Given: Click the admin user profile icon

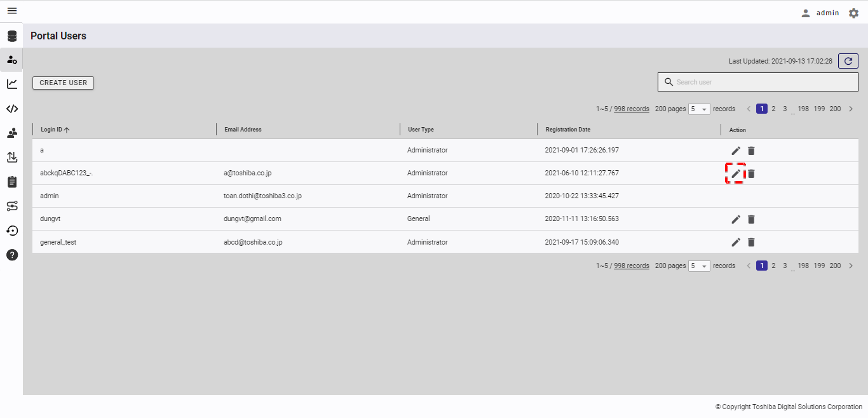Looking at the screenshot, I should 806,13.
